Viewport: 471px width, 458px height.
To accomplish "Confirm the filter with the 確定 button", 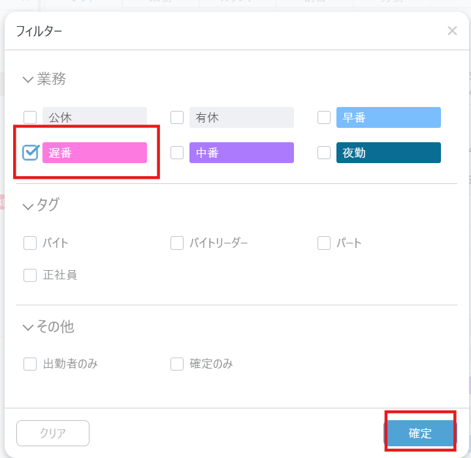I will [420, 433].
